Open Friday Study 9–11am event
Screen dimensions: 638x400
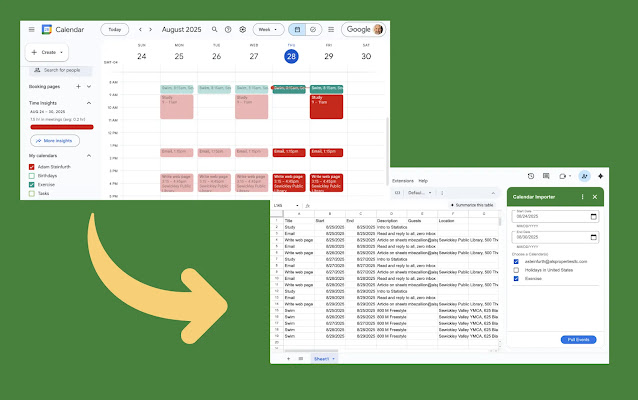pyautogui.click(x=326, y=107)
